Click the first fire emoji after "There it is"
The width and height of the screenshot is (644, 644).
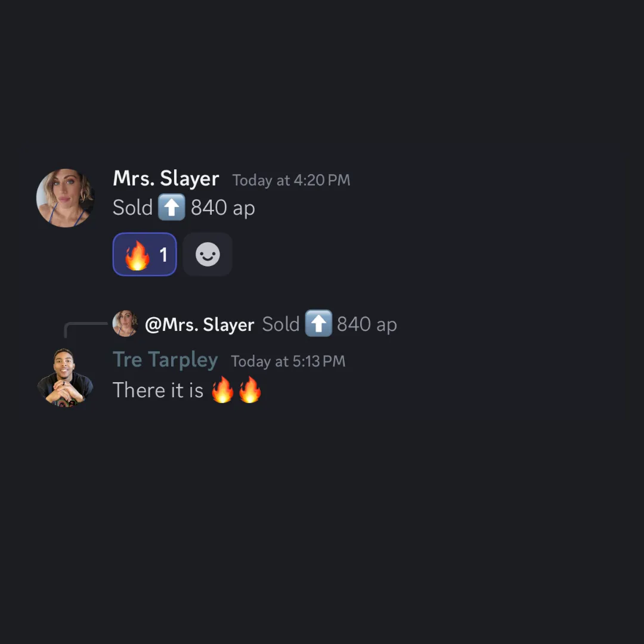(222, 390)
